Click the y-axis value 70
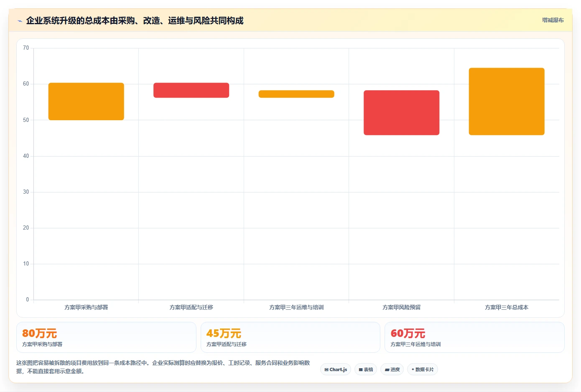The width and height of the screenshot is (581, 392). click(26, 48)
